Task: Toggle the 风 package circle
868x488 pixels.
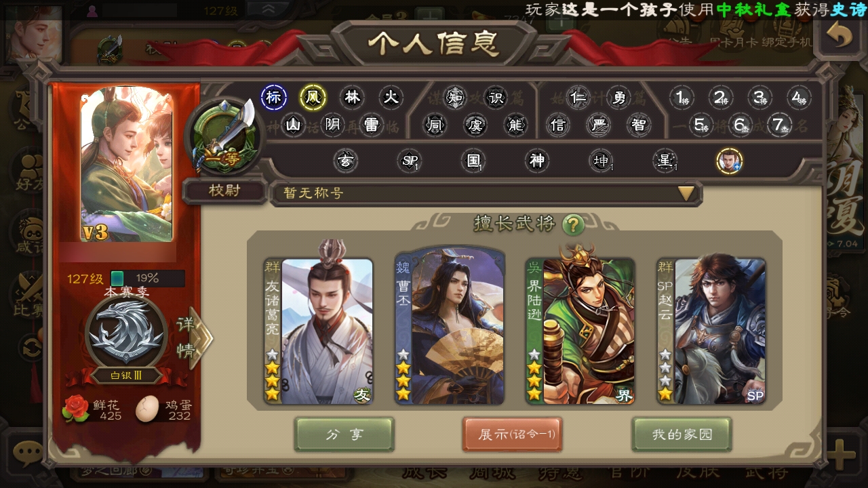Action: [x=313, y=98]
